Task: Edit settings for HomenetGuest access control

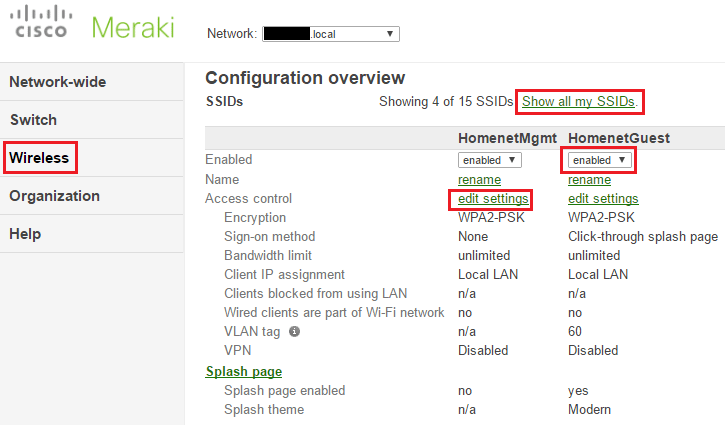Action: click(603, 199)
